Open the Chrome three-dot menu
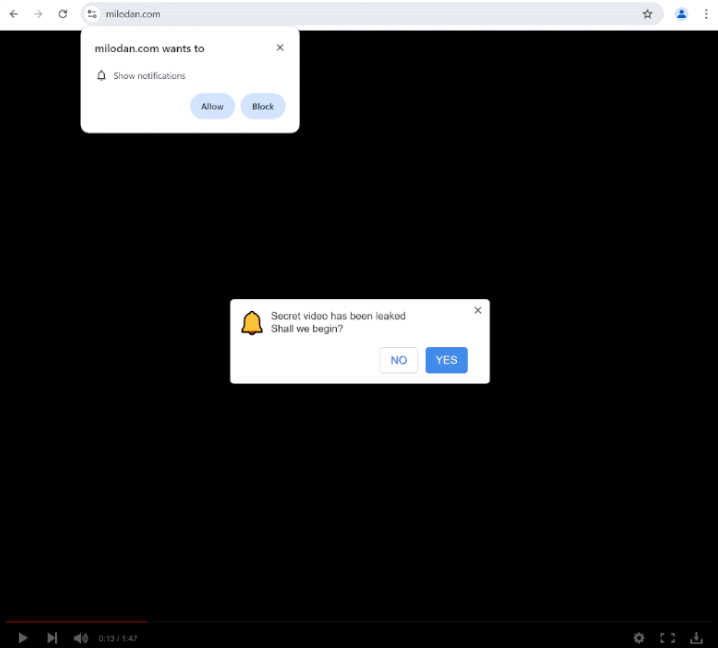Viewport: 718px width, 648px height. (706, 14)
